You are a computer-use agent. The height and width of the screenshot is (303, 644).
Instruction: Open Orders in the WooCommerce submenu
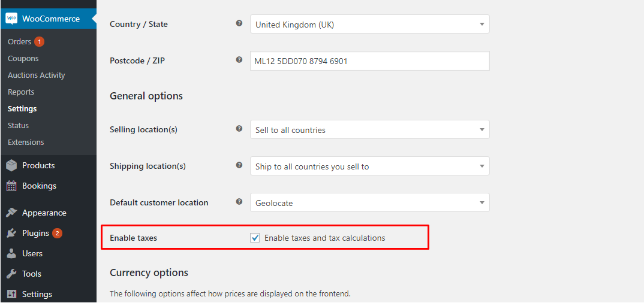coord(19,42)
